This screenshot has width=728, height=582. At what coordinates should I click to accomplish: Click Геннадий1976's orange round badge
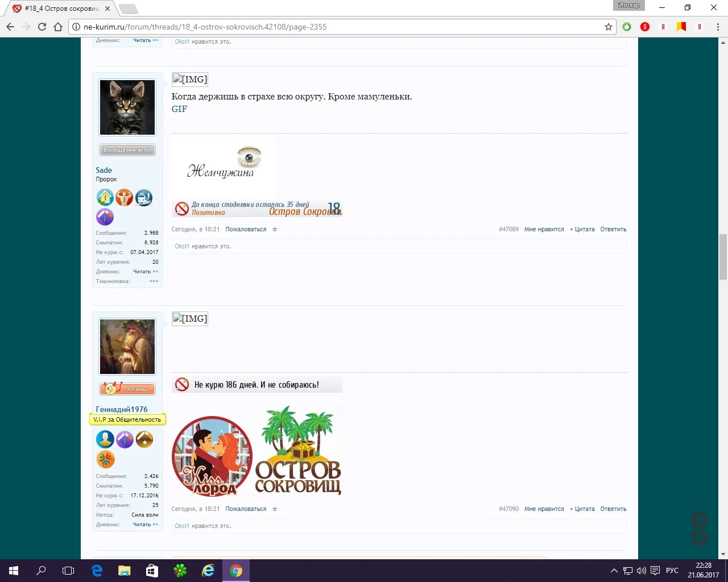click(105, 459)
